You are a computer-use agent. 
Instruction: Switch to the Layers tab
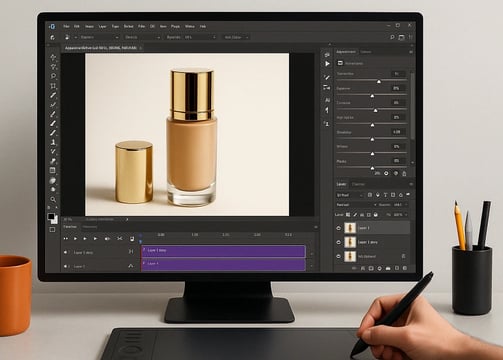click(x=341, y=184)
